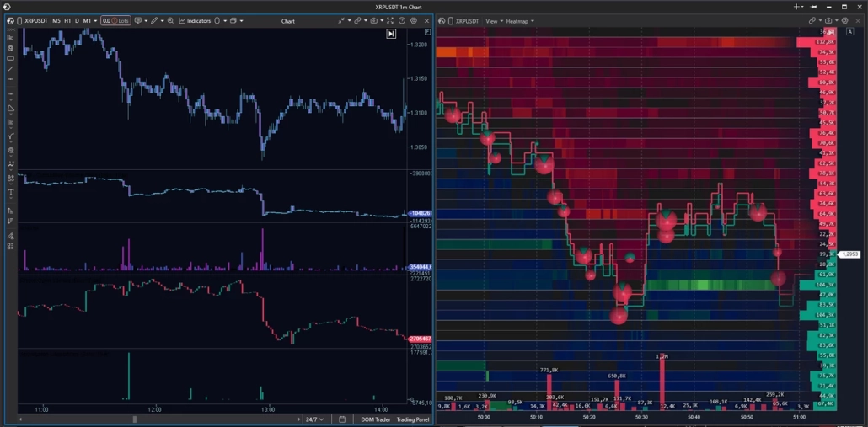Toggle fullscreen on the chart panel
The height and width of the screenshot is (427, 868).
point(390,20)
